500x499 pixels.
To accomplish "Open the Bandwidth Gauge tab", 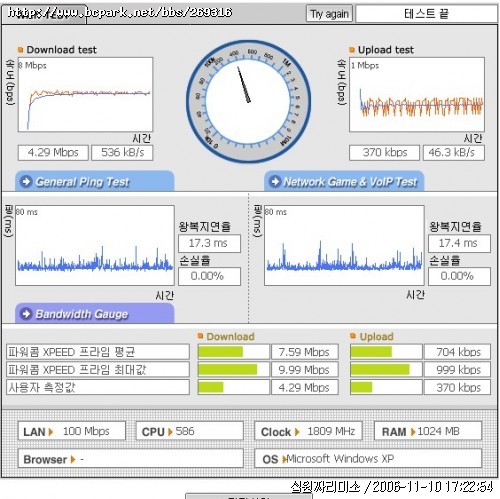I will pyautogui.click(x=95, y=313).
